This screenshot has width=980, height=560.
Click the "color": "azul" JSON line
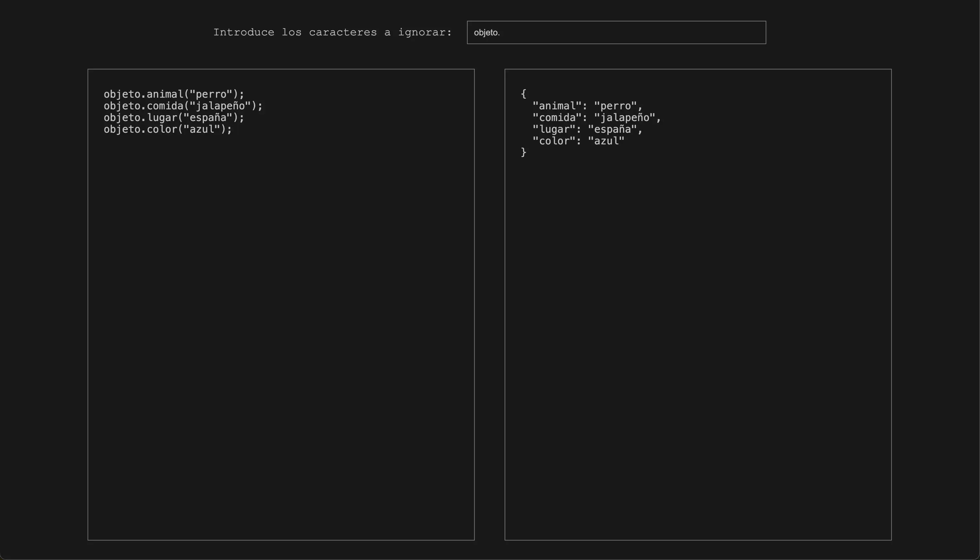tap(579, 141)
